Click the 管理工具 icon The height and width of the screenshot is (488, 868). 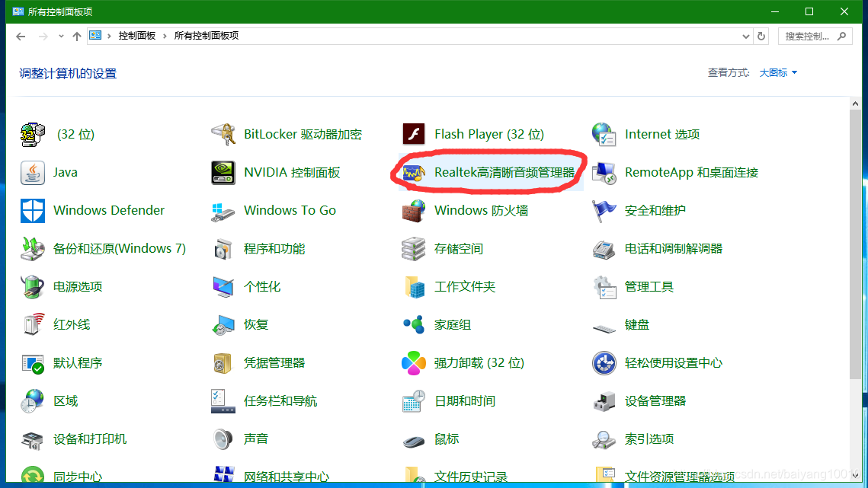pos(604,287)
